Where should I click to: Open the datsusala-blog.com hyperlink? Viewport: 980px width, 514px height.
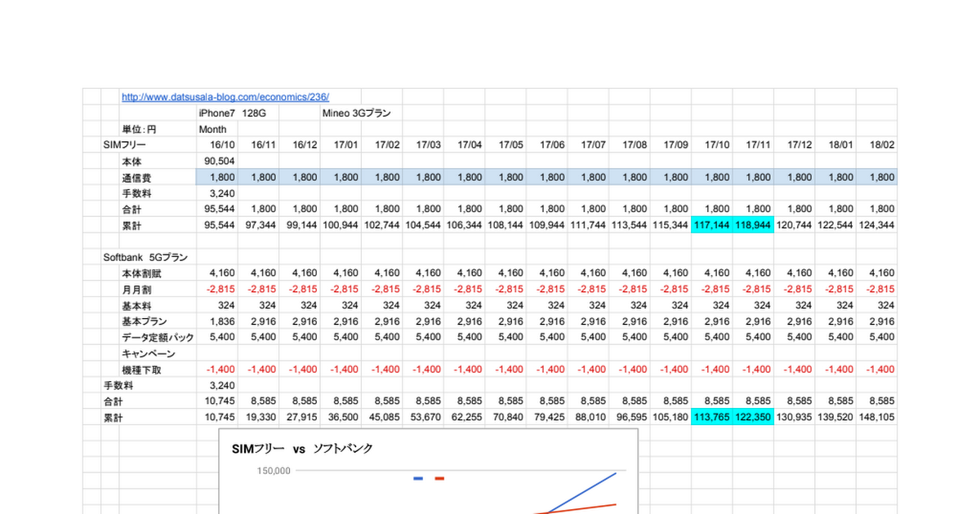coord(225,96)
